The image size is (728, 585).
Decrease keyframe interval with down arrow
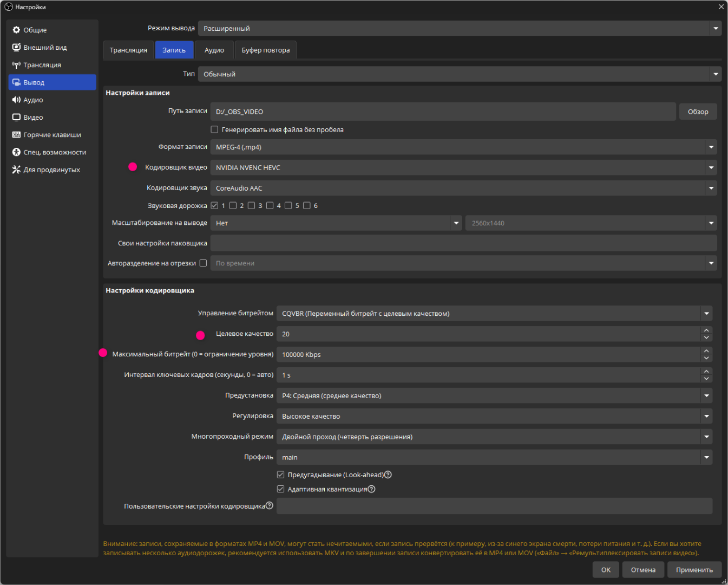pos(706,379)
